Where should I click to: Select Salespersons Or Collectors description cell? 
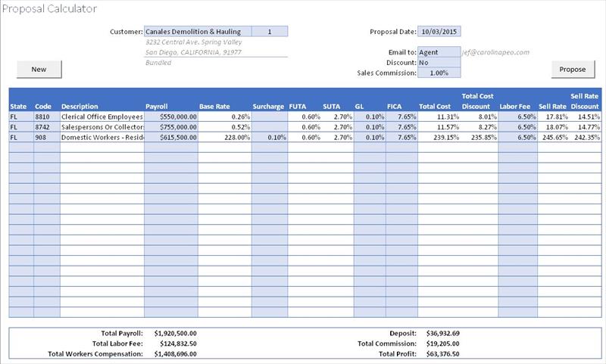point(102,127)
